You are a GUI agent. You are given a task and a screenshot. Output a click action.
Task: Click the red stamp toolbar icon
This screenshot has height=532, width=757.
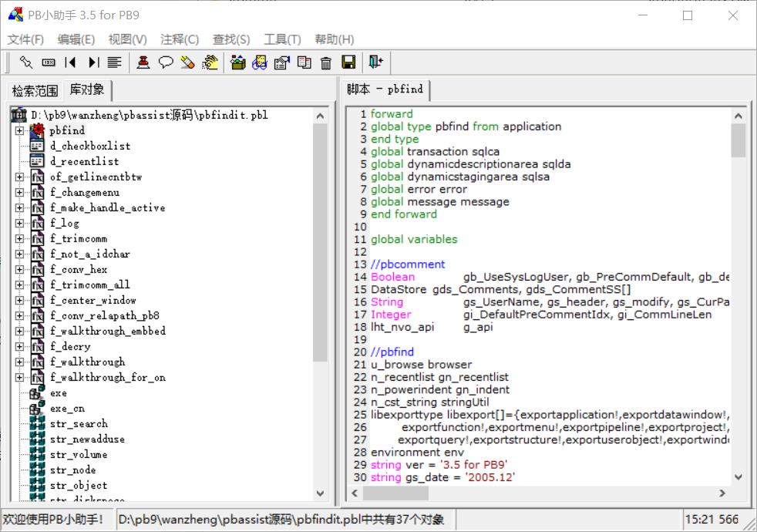click(x=143, y=62)
